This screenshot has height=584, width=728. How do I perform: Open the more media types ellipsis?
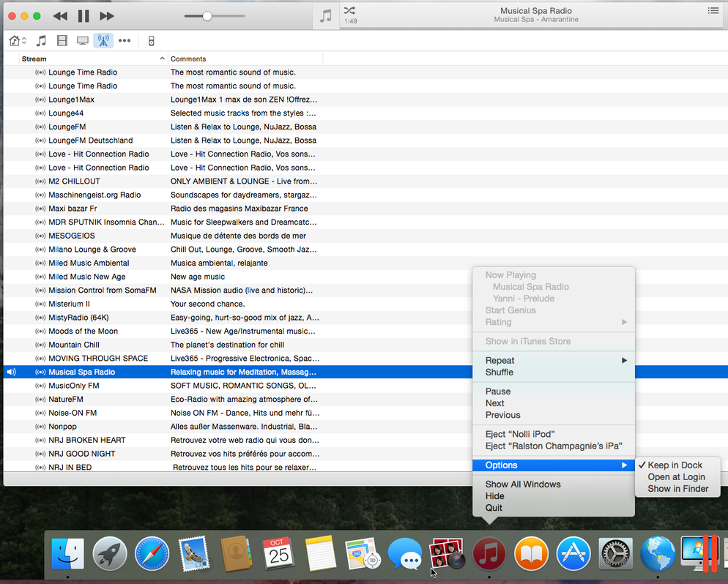pyautogui.click(x=125, y=41)
